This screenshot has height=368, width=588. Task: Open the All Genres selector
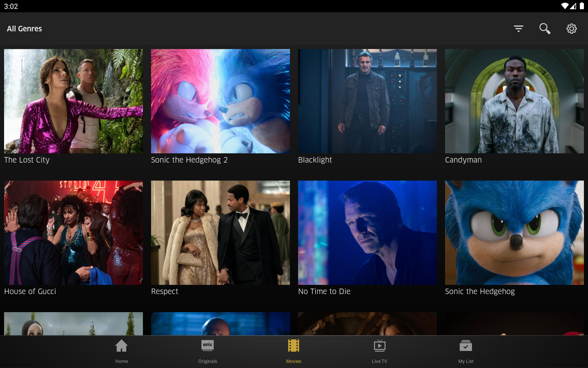[24, 29]
